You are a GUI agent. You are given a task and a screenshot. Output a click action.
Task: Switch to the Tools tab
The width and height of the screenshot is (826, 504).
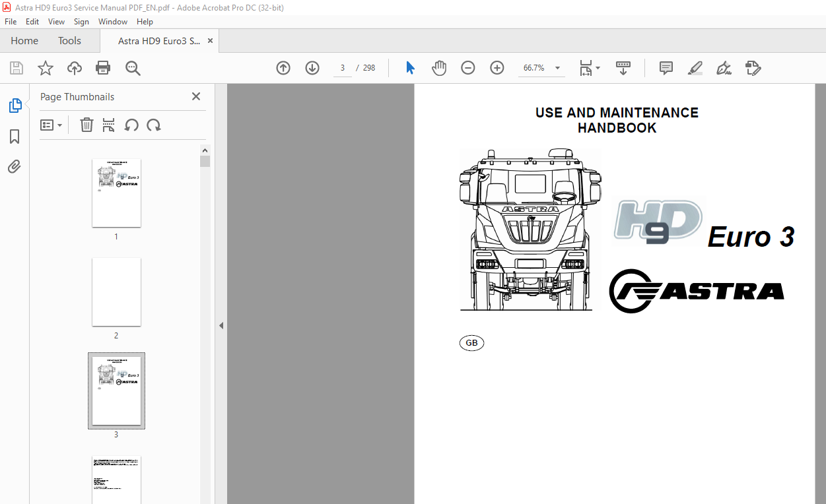click(69, 41)
